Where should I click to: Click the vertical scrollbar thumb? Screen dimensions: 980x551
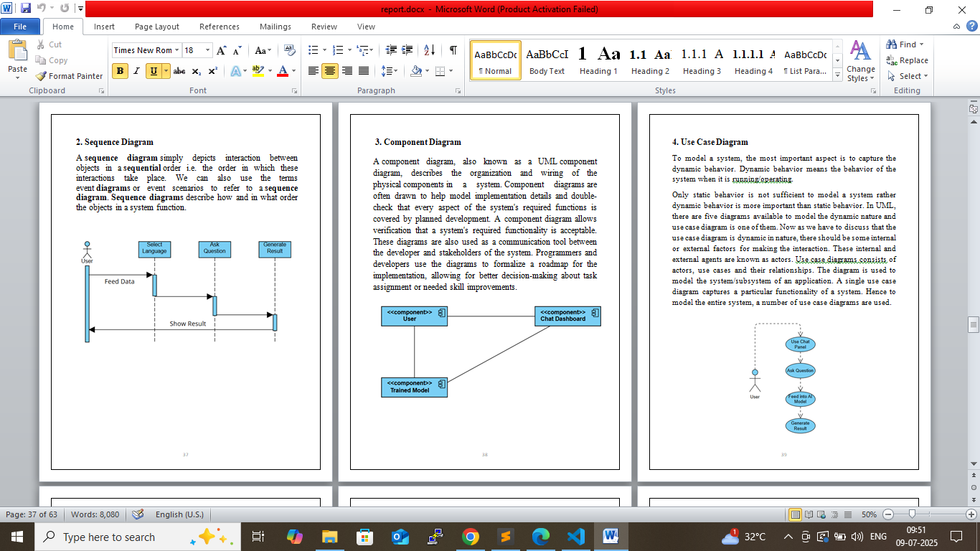pos(974,324)
